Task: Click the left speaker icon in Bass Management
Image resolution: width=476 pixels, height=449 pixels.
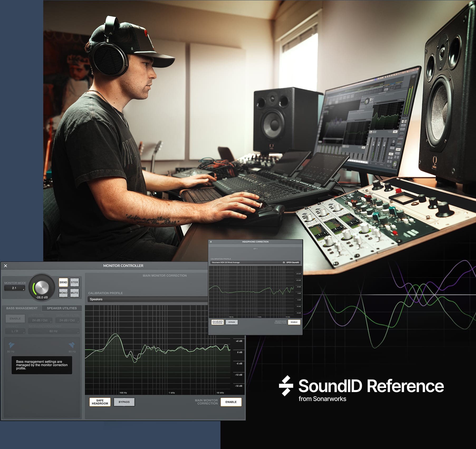Action: pyautogui.click(x=11, y=345)
